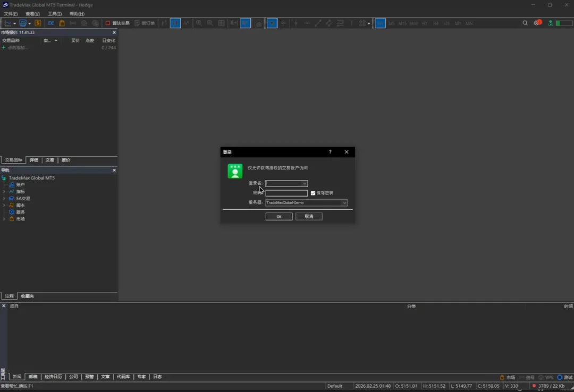Click the orange lock toolbar icon
The width and height of the screenshot is (574, 392).
(x=62, y=23)
